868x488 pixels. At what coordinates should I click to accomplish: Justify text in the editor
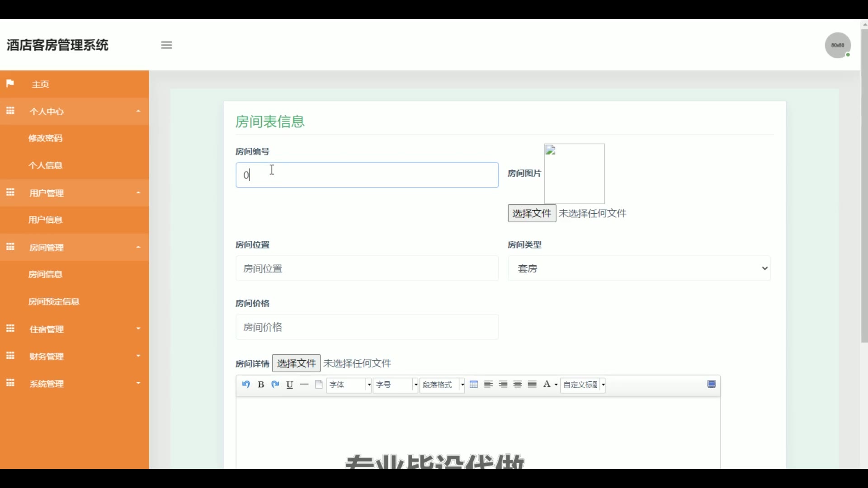532,385
